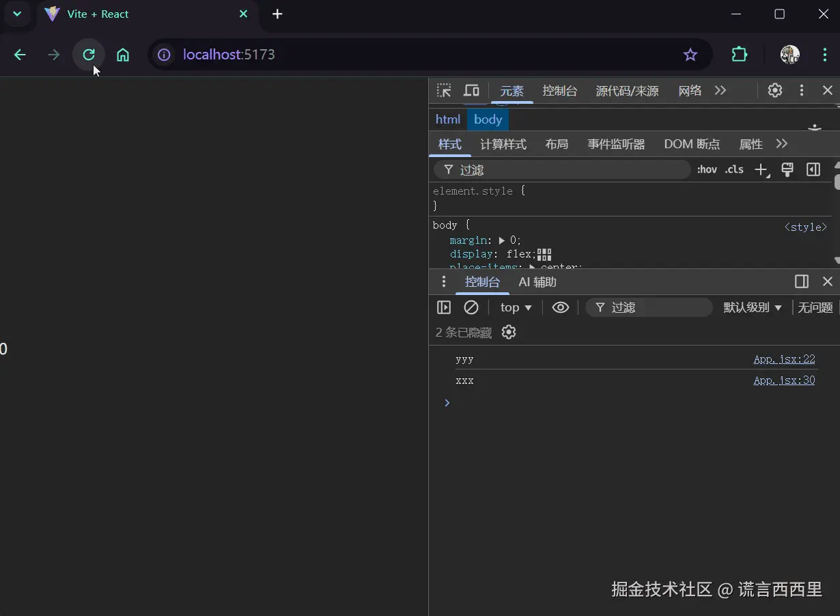Toggle element state with :hov
Screen dimensions: 840x616
coord(707,169)
